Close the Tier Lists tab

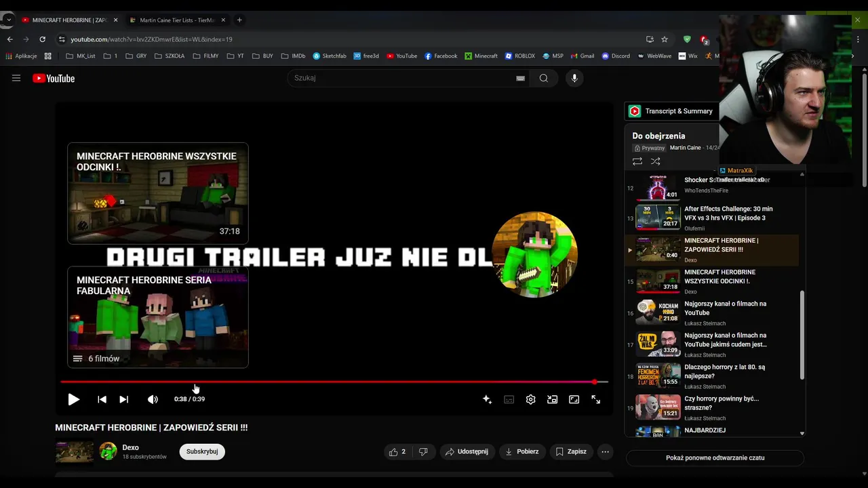coord(223,20)
